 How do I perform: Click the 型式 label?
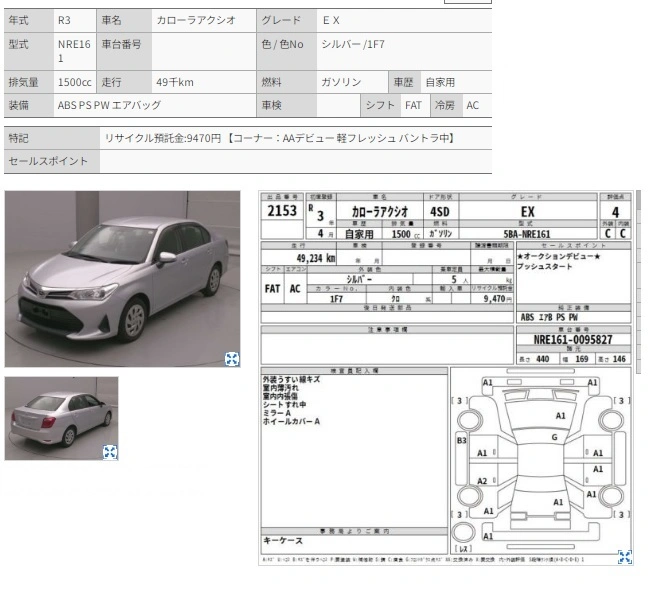click(19, 44)
